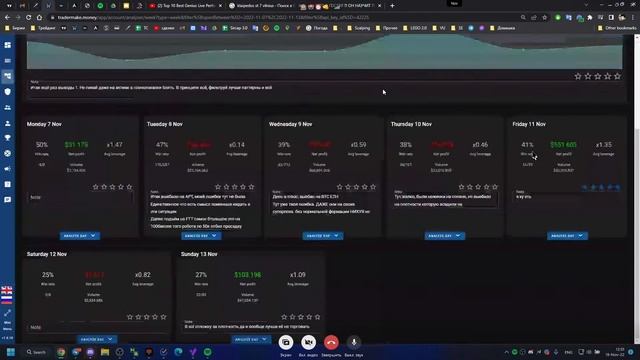The height and width of the screenshot is (360, 640).
Task: Open the single-person profile icon in the sidebar
Action: (7, 123)
